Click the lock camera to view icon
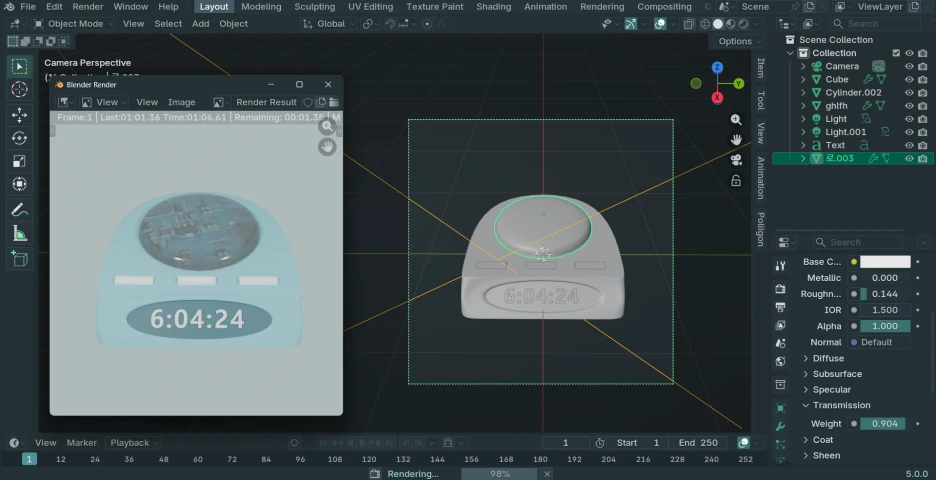Viewport: 936px width, 480px height. [x=736, y=180]
